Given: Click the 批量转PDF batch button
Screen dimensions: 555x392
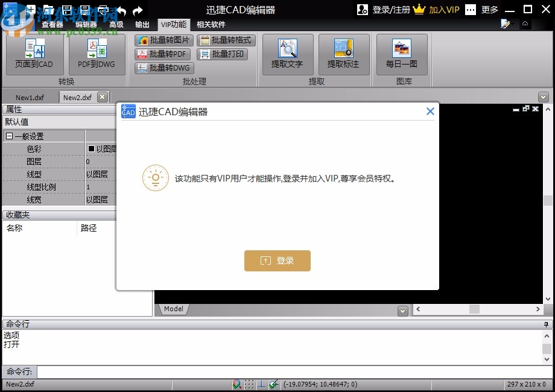Looking at the screenshot, I should tap(162, 54).
